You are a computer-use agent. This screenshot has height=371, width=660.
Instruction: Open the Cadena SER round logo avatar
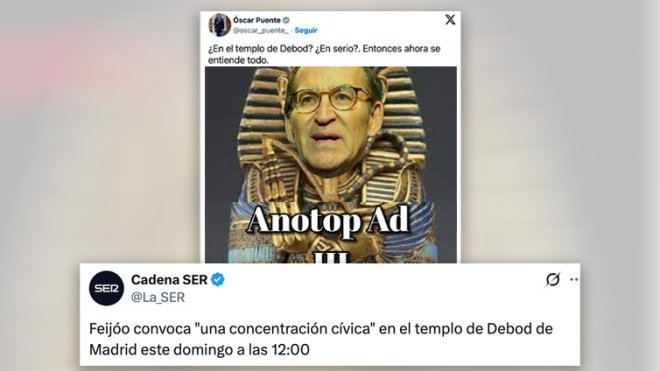click(106, 288)
